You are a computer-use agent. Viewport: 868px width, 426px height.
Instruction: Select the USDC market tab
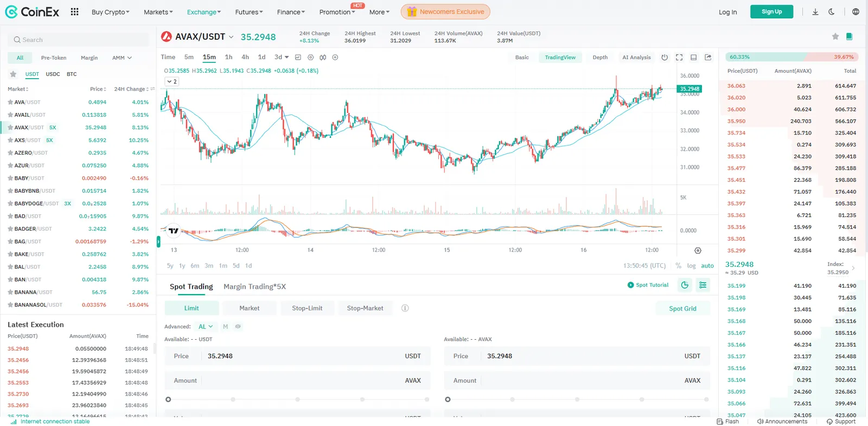53,74
